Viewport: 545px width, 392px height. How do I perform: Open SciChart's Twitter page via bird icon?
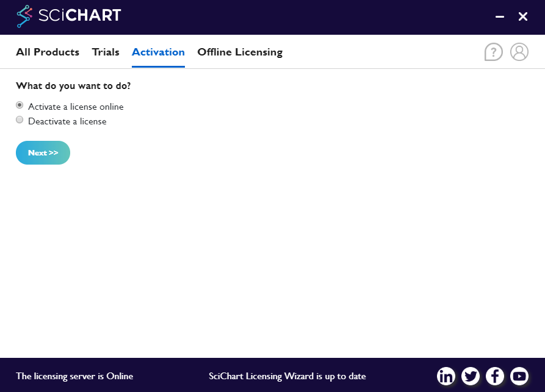pos(471,376)
